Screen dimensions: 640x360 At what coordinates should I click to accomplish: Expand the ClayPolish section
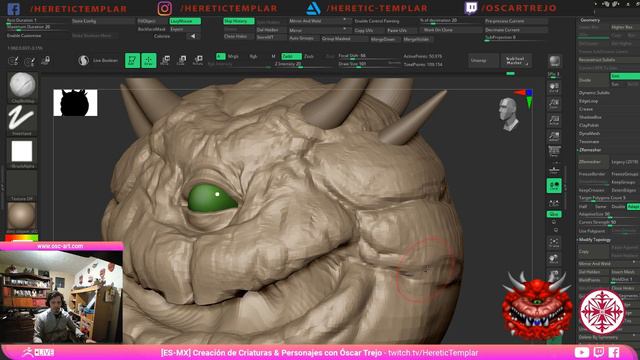tap(589, 125)
